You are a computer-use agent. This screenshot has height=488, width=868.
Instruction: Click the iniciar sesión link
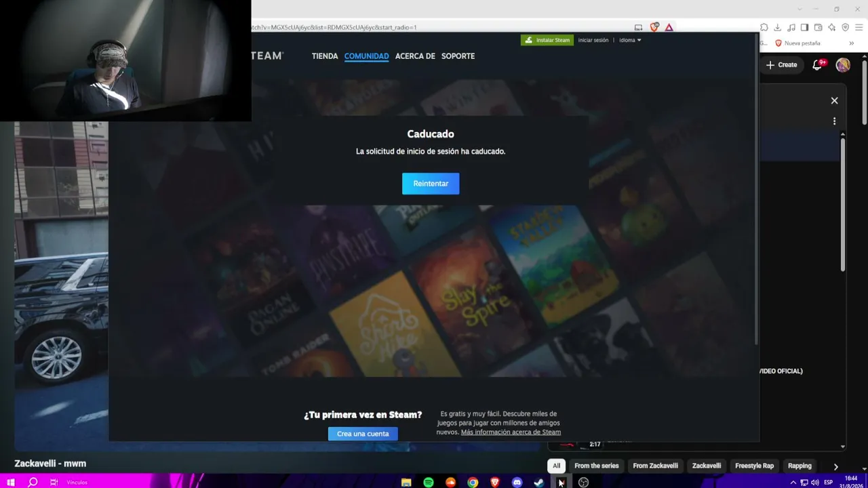593,40
